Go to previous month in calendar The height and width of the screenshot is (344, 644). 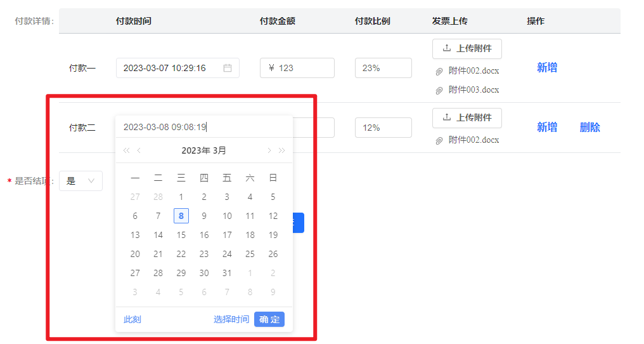pos(139,150)
